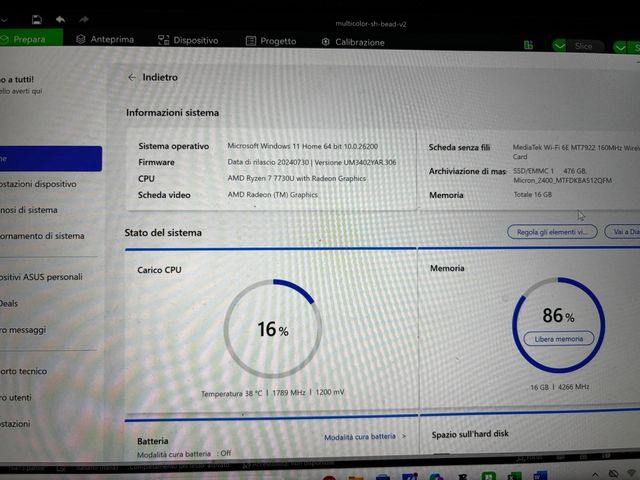Click the Slice button

coord(584,46)
